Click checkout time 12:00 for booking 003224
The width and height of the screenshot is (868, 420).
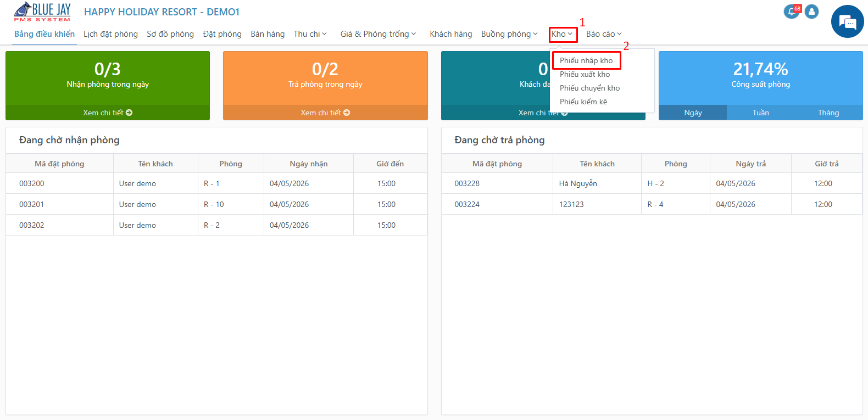point(823,204)
